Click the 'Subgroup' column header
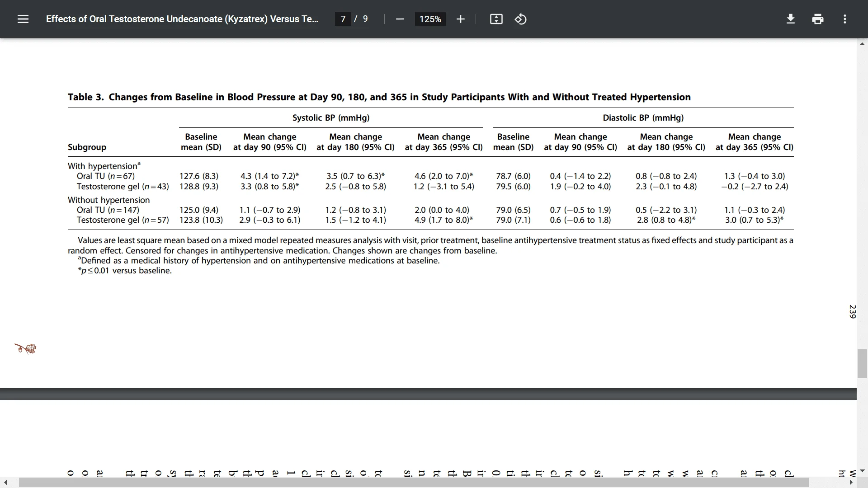This screenshot has height=488, width=868. tap(87, 147)
